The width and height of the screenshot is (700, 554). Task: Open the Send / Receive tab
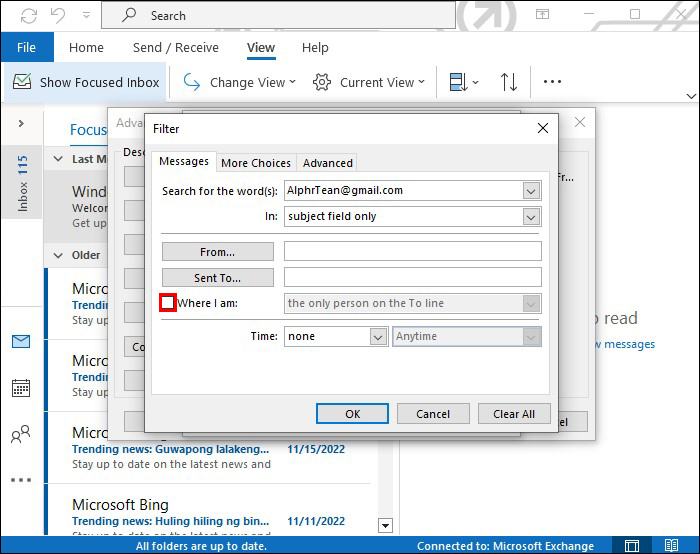pyautogui.click(x=176, y=47)
